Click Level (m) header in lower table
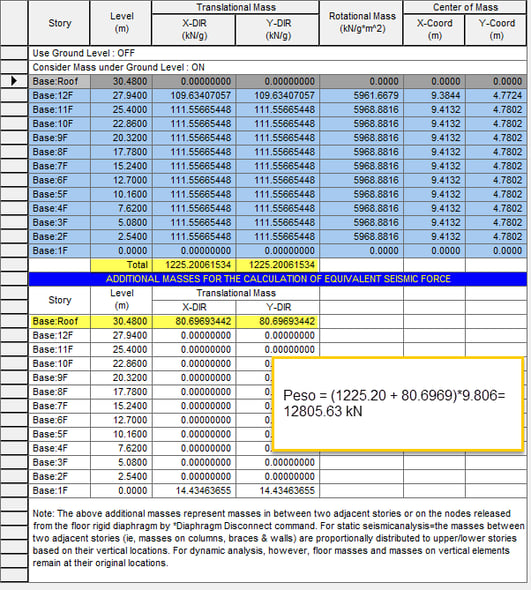This screenshot has height=590, width=531. pos(121,300)
